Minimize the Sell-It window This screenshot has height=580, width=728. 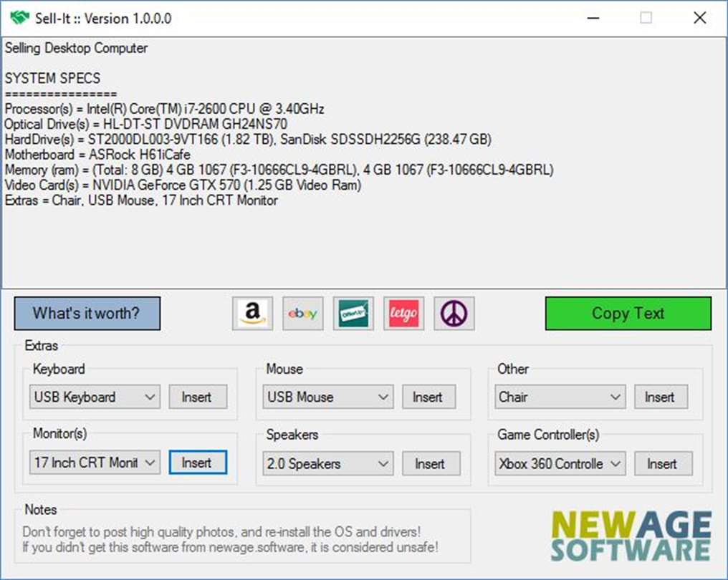pos(593,18)
